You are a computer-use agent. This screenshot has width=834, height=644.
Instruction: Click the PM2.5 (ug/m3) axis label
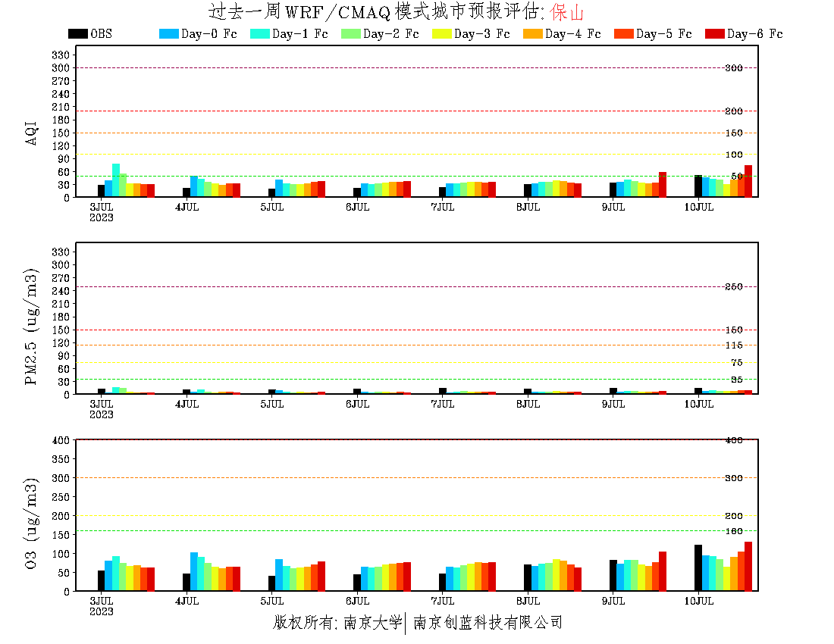[31, 327]
